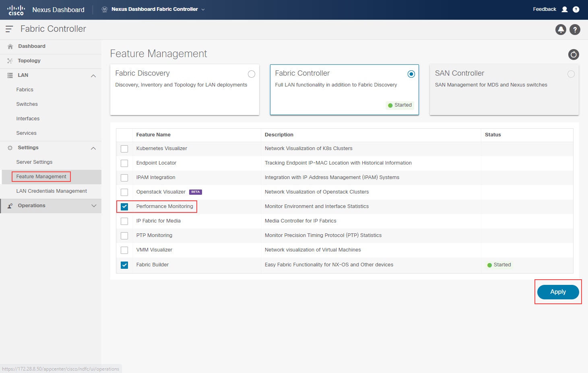Open Dashboard in the sidebar
This screenshot has width=588, height=373.
(x=32, y=46)
